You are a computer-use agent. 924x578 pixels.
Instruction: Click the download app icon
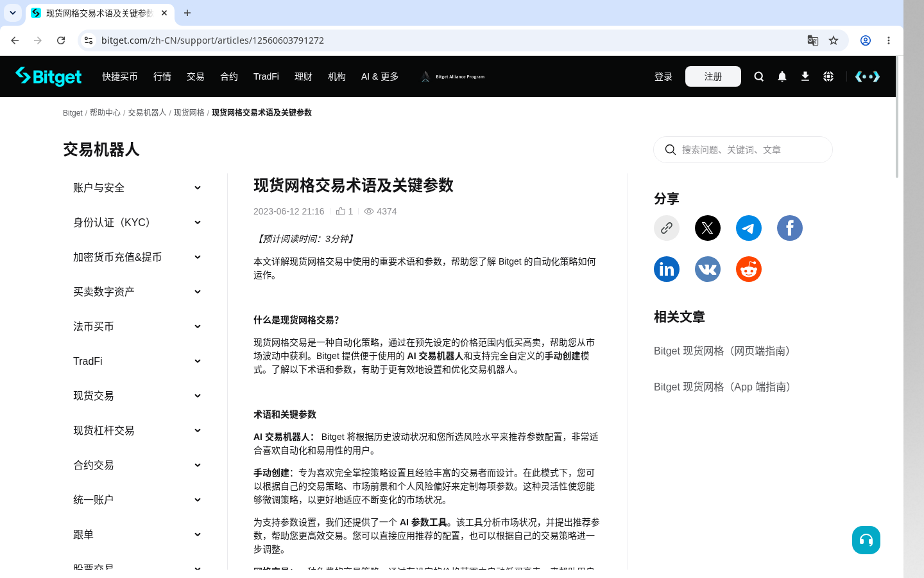coord(805,76)
